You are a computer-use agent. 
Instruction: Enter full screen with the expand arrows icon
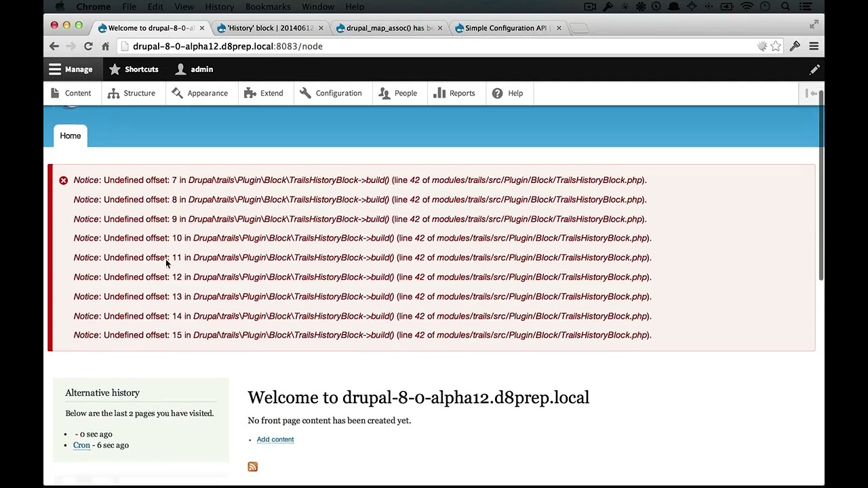814,24
